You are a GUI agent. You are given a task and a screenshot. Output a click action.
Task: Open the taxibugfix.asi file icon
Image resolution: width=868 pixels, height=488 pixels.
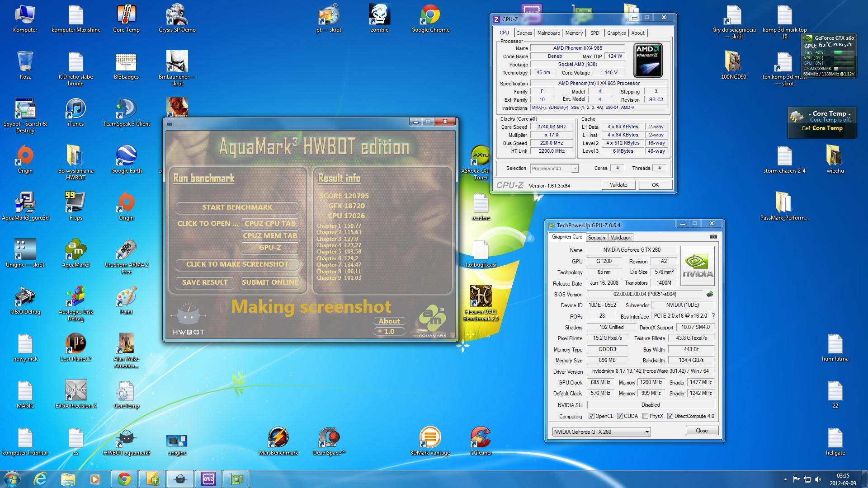481,253
